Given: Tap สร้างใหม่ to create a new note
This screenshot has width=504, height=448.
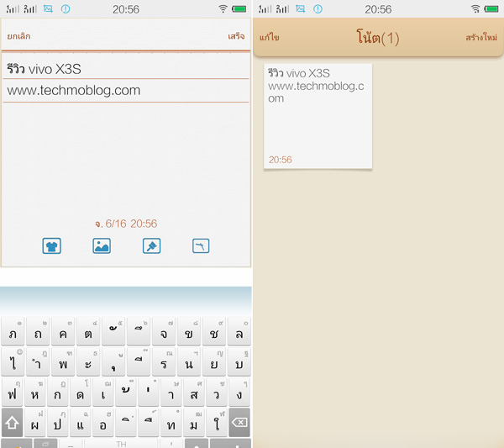Looking at the screenshot, I should pos(481,37).
